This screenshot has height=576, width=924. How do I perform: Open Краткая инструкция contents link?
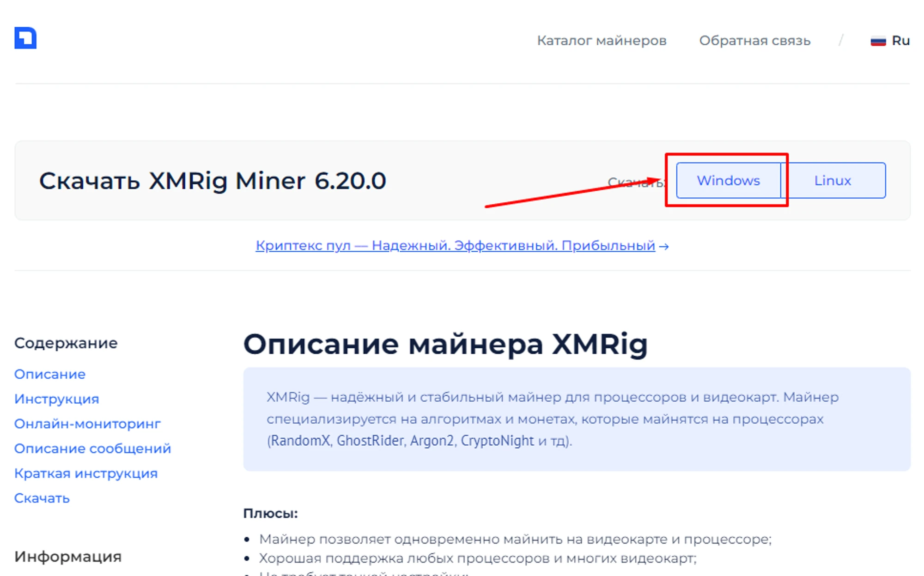point(86,473)
